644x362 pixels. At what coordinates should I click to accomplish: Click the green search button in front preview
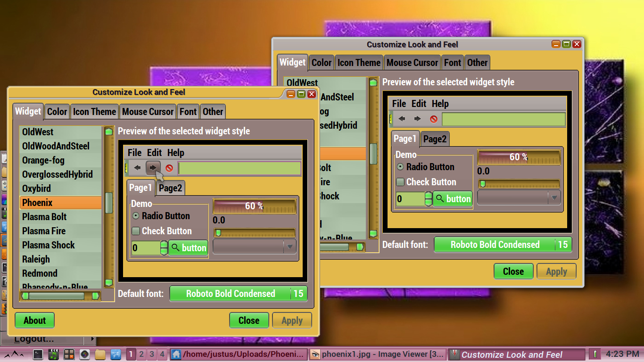(x=189, y=248)
